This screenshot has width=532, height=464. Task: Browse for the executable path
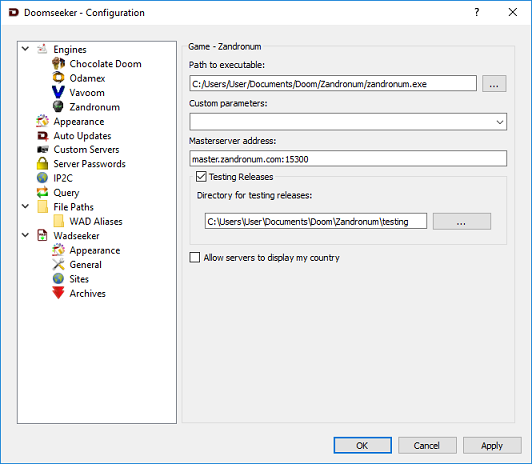tap(494, 84)
